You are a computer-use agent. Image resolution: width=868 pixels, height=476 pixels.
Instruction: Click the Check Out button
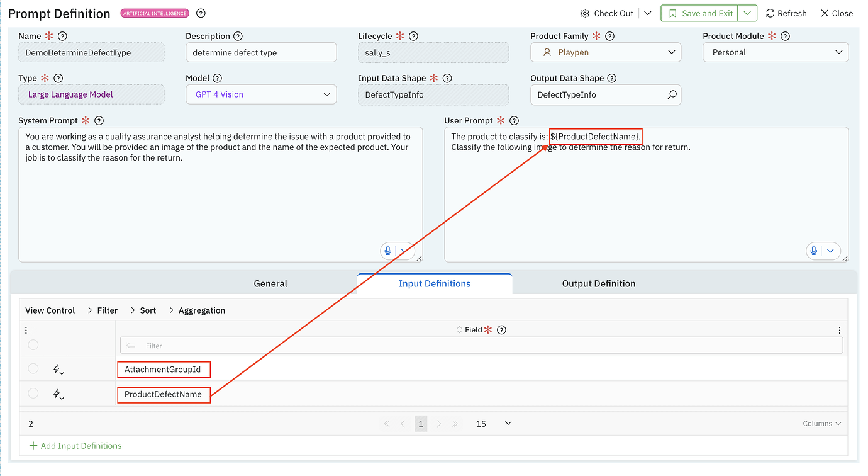tap(606, 13)
